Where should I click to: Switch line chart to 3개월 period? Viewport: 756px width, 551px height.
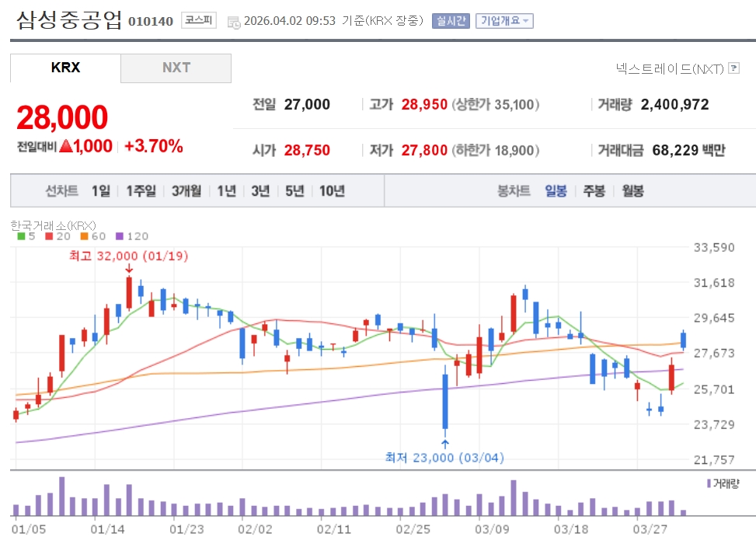coord(186,190)
